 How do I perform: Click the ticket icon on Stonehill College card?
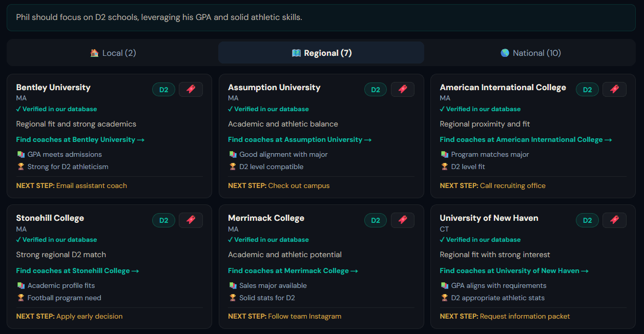tap(191, 220)
